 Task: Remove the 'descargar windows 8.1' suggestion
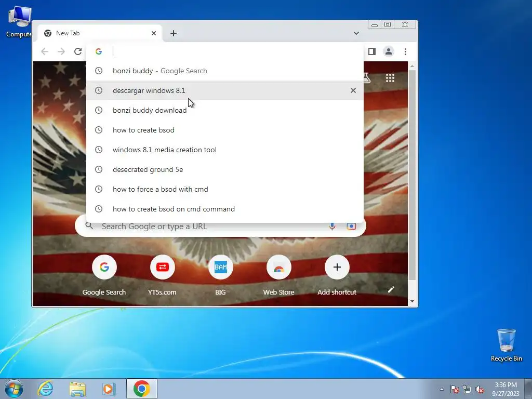tap(353, 90)
